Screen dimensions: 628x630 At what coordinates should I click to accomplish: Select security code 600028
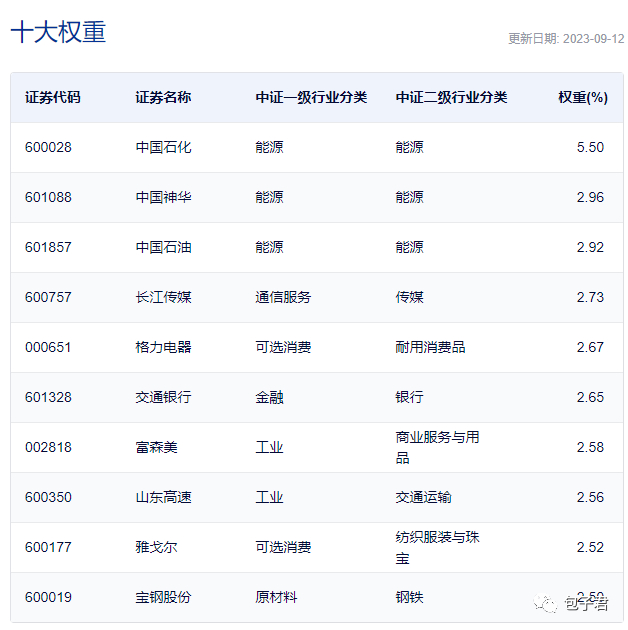tap(48, 147)
